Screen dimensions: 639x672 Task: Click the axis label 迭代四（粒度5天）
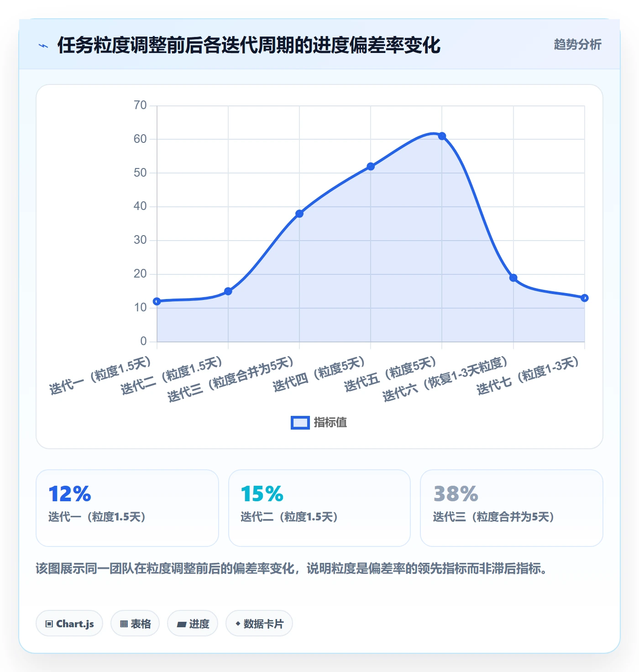tap(319, 374)
